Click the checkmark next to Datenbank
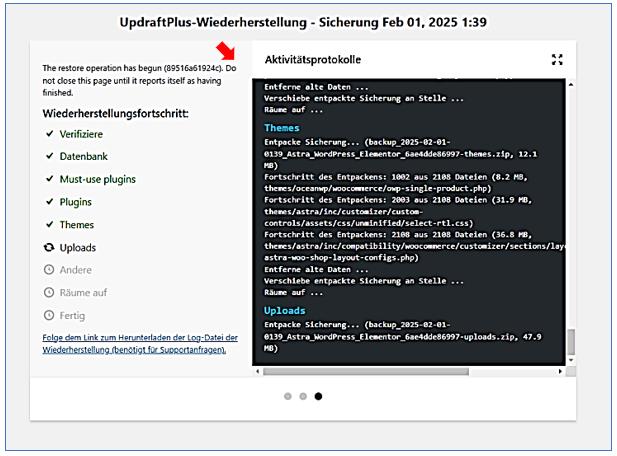This screenshot has width=617, height=456. pos(49,157)
